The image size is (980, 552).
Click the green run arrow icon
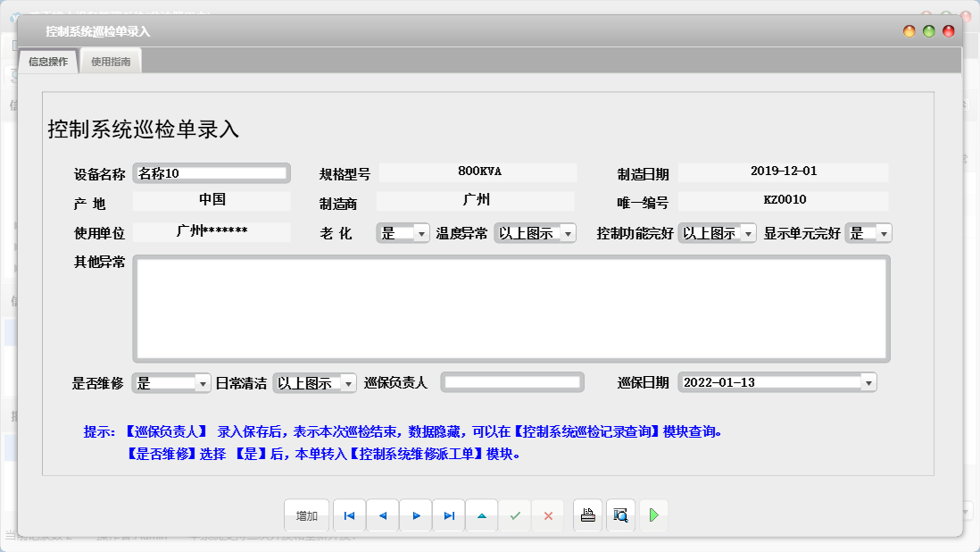tap(653, 515)
